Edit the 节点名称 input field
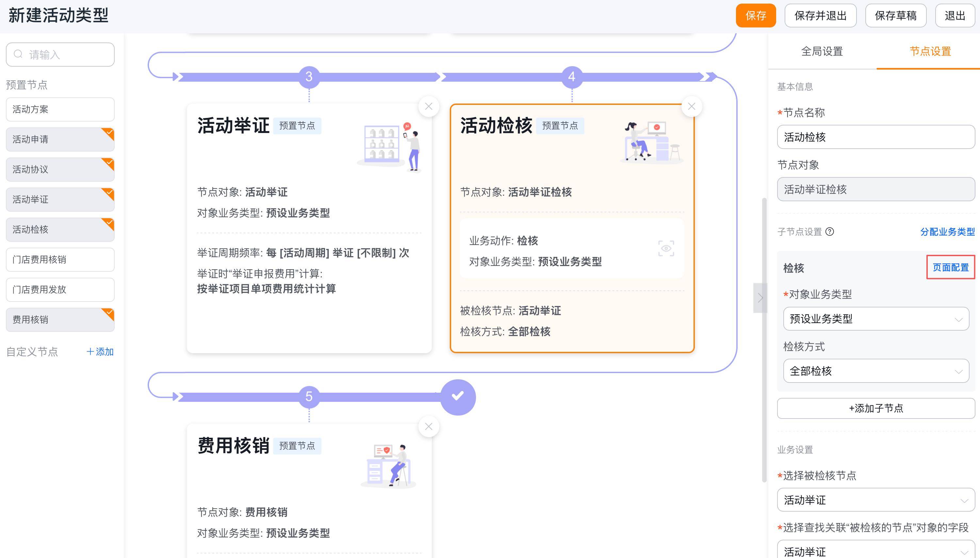 876,137
